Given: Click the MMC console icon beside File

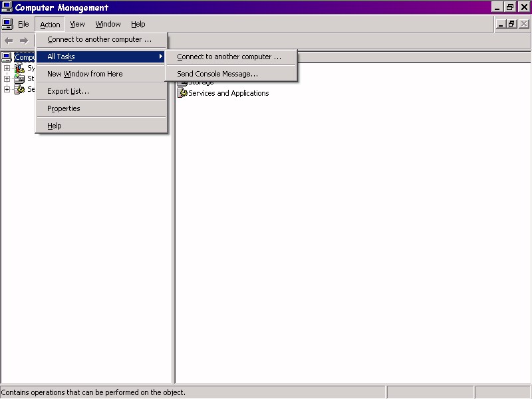Looking at the screenshot, I should (x=7, y=24).
